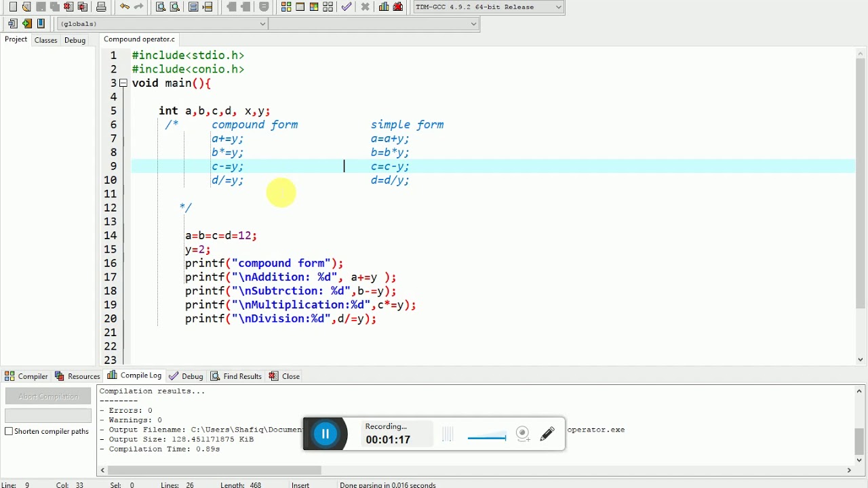868x488 pixels.
Task: Pause the screen recording
Action: pos(325,434)
